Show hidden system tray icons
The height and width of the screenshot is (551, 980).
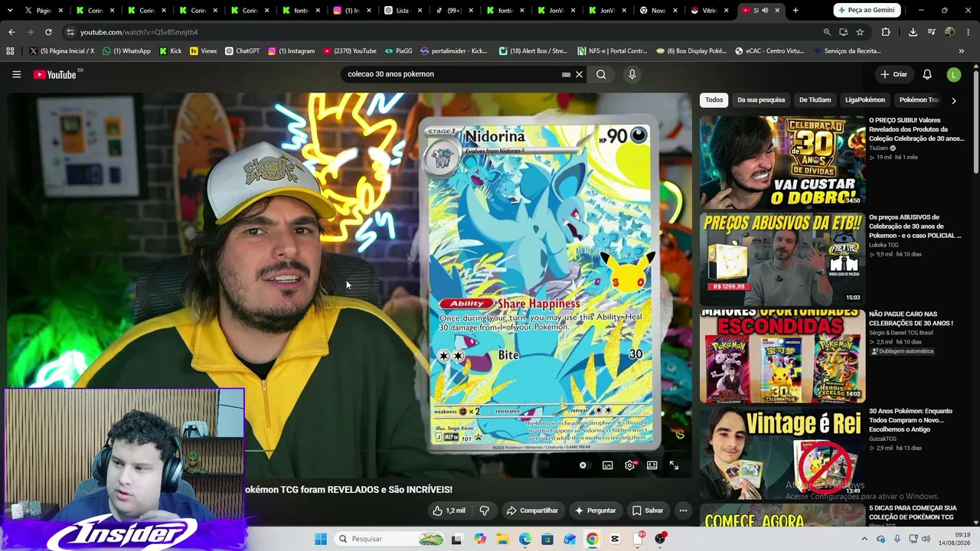pos(864,539)
